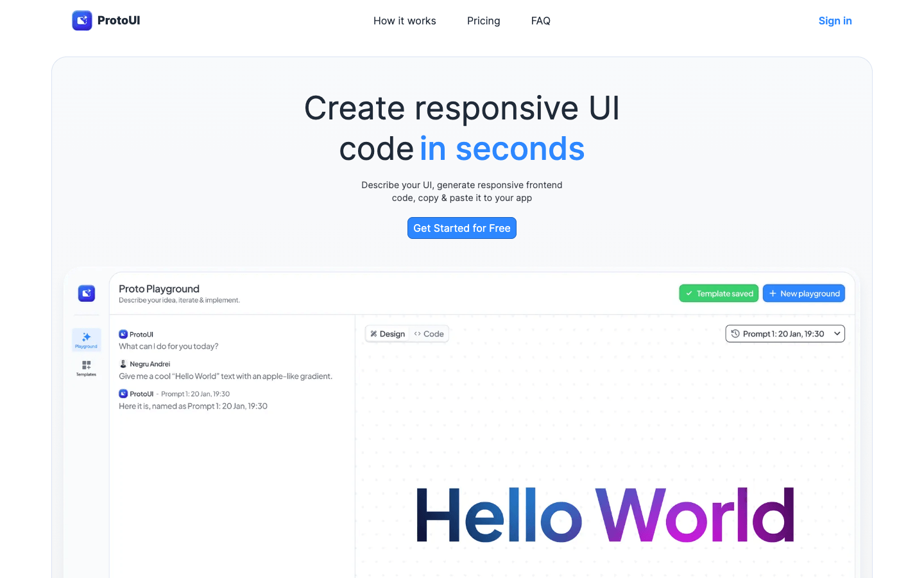The width and height of the screenshot is (924, 578).
Task: Click the 'in seconds' blue headline text
Action: pyautogui.click(x=502, y=149)
